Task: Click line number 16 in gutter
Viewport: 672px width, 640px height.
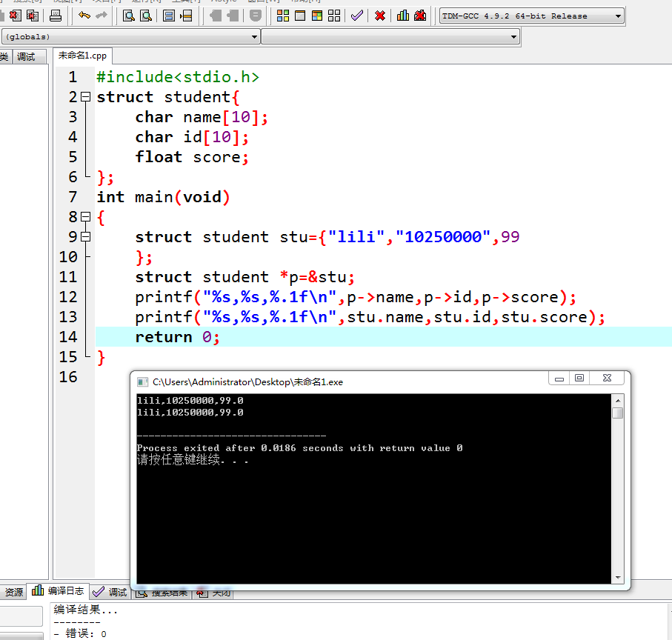Action: tap(68, 377)
